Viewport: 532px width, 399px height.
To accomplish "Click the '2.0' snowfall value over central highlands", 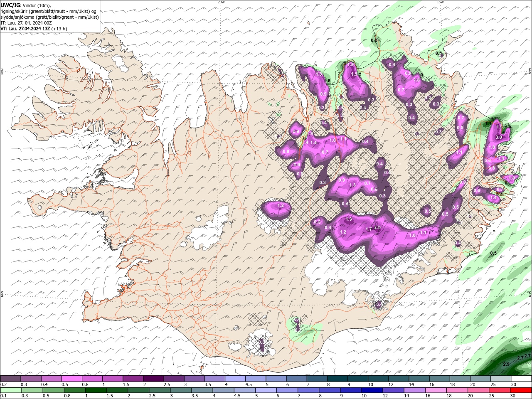I will 377,227.
